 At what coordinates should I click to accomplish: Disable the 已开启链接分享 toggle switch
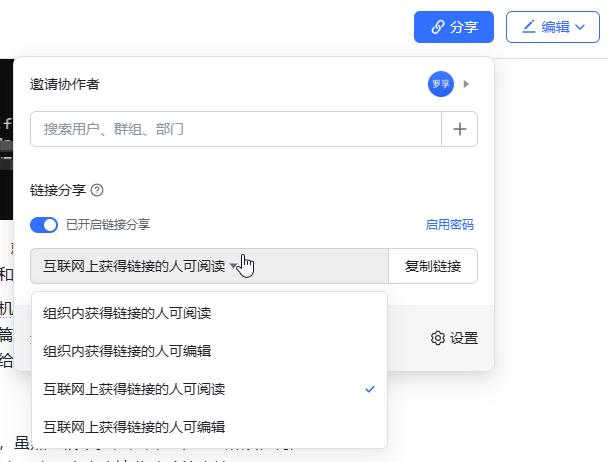pos(45,225)
